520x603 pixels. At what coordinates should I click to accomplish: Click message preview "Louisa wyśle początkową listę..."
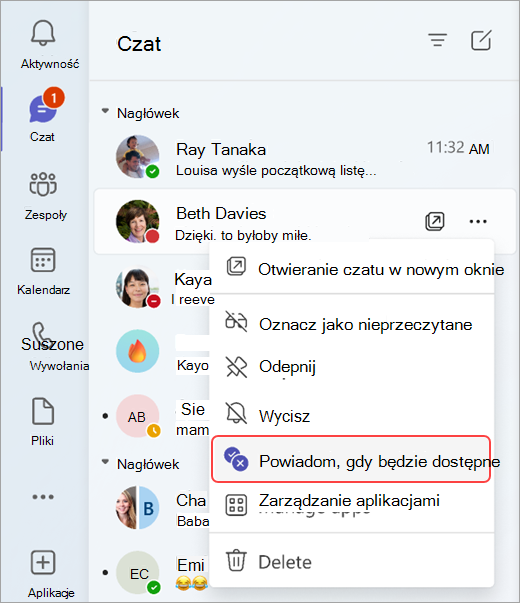click(x=276, y=170)
